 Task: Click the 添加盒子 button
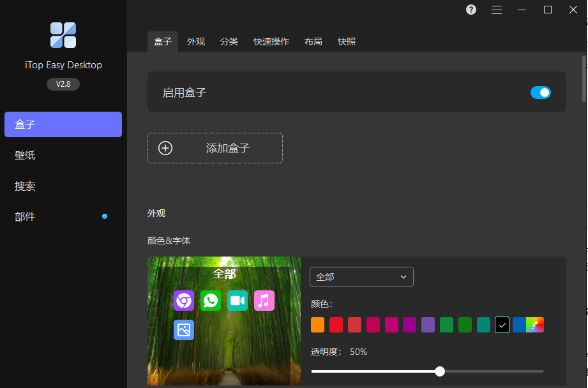point(215,147)
